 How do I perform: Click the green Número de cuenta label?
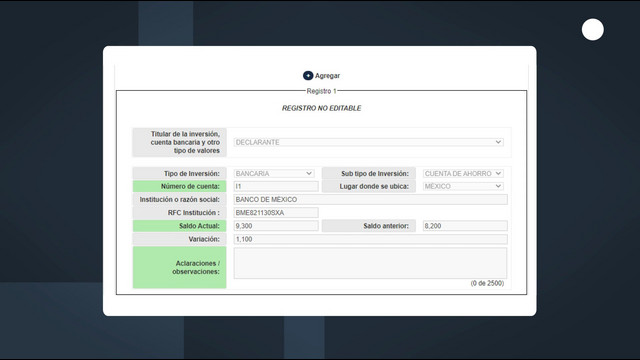pos(180,186)
